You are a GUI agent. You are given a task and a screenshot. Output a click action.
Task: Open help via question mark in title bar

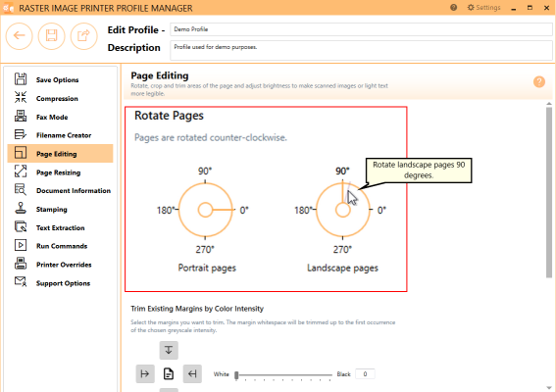(453, 8)
